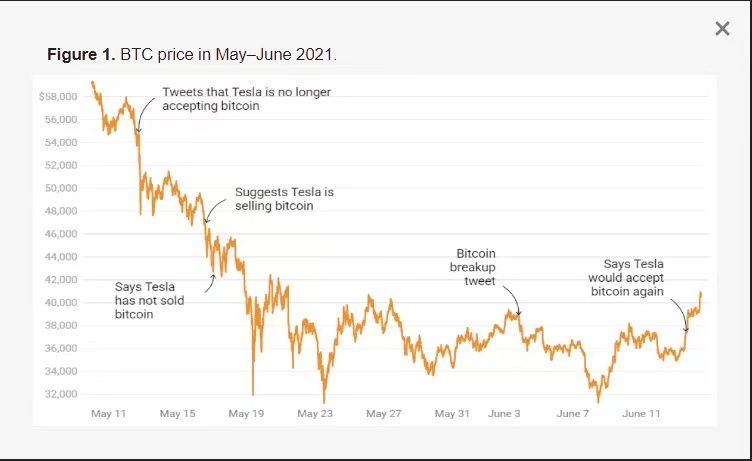Click the 32,000 y-axis price label

(x=61, y=394)
